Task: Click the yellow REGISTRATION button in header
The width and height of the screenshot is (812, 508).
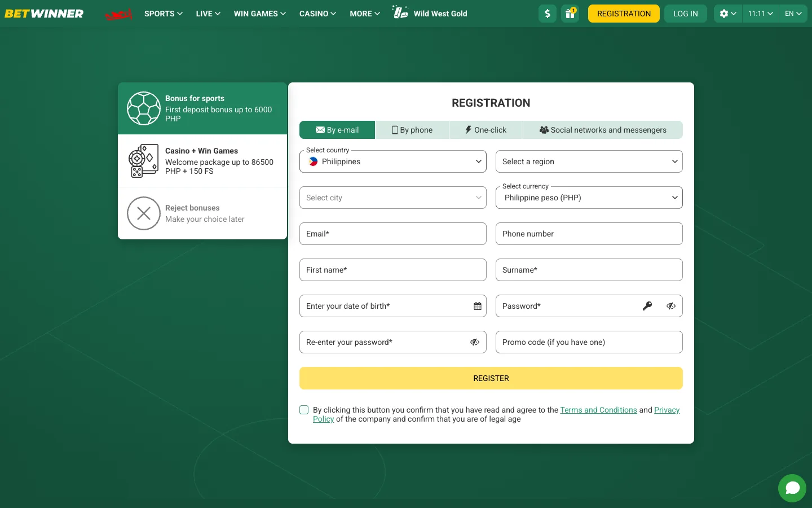Action: pos(624,14)
